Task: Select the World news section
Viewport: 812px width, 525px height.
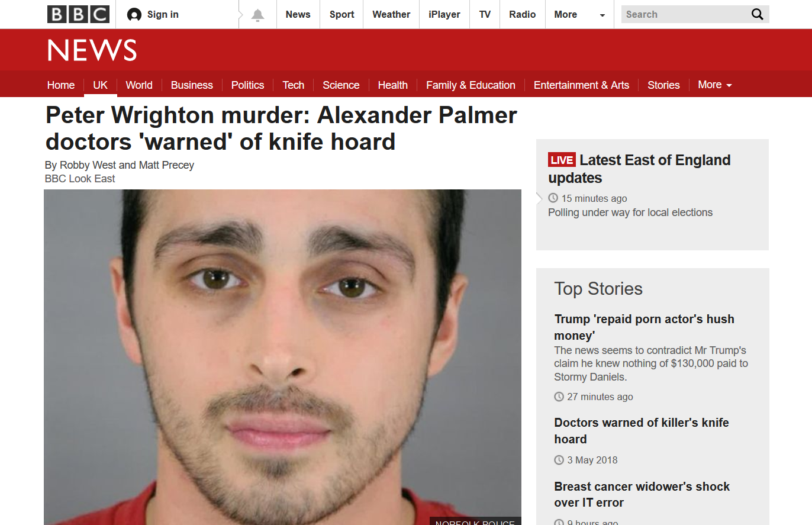Action: click(139, 85)
